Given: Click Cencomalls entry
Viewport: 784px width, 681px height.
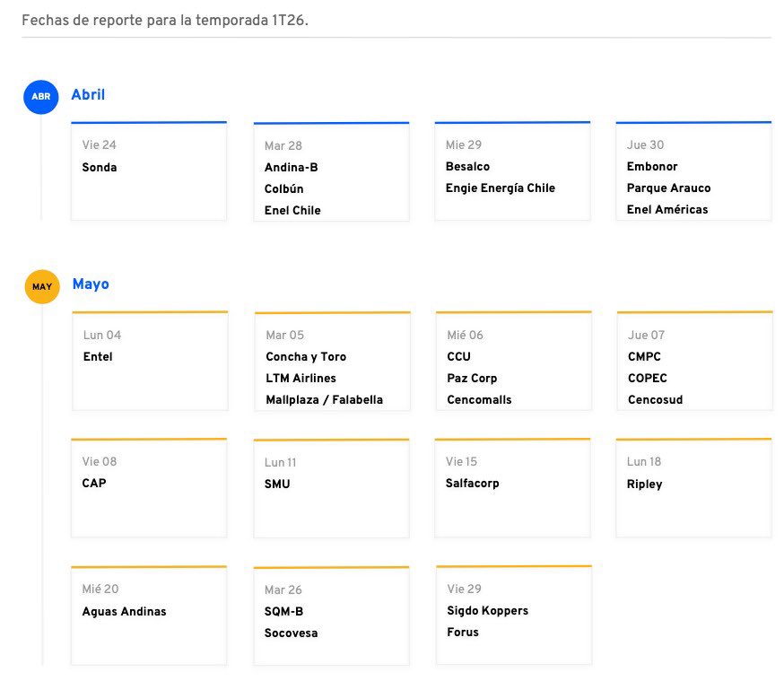Looking at the screenshot, I should coord(479,399).
